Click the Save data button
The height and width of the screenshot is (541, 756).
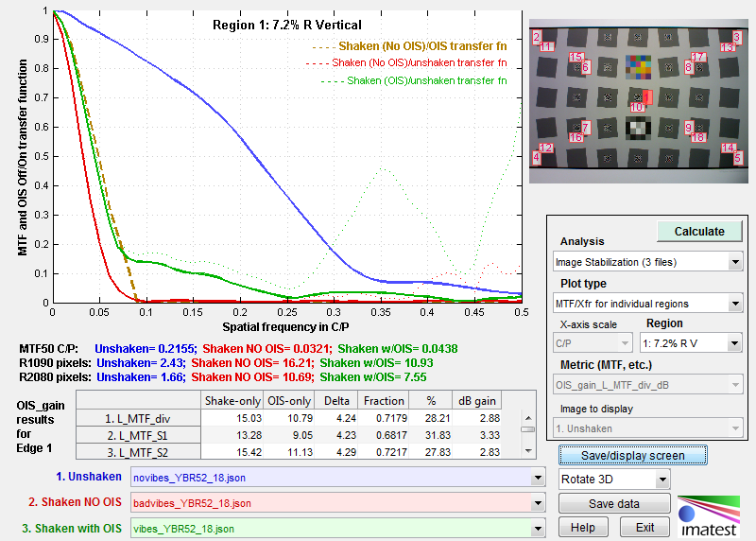pyautogui.click(x=614, y=504)
